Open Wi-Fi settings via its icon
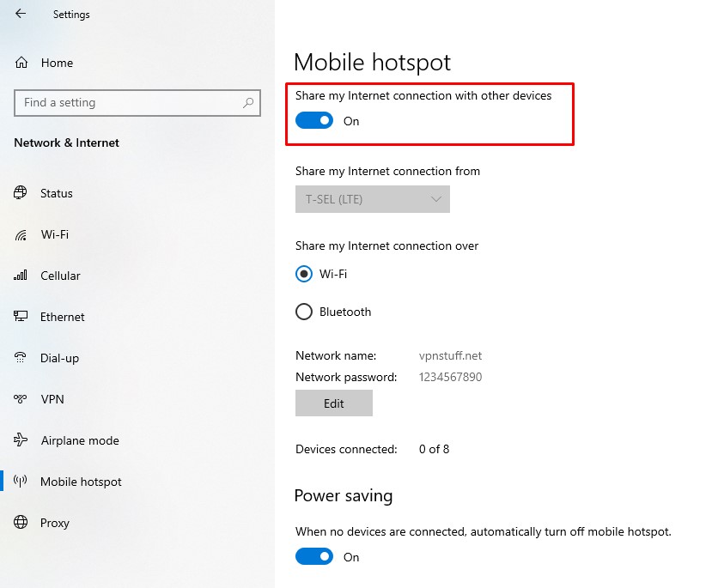The image size is (718, 588). point(21,234)
